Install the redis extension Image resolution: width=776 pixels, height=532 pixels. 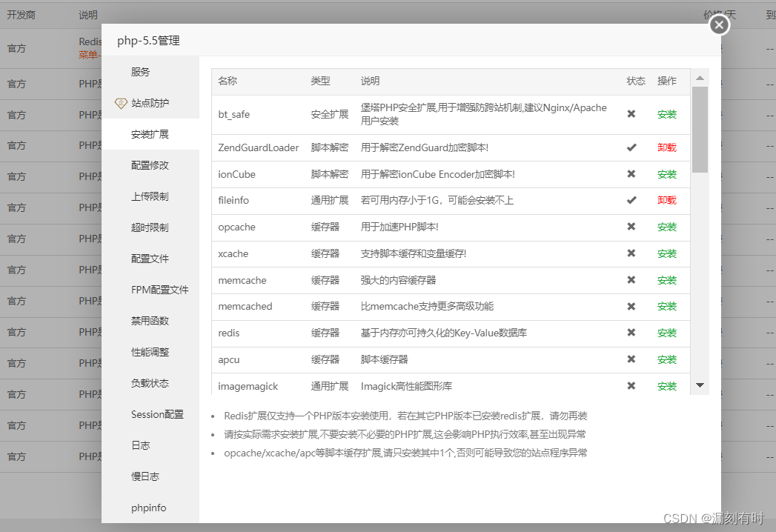point(666,333)
